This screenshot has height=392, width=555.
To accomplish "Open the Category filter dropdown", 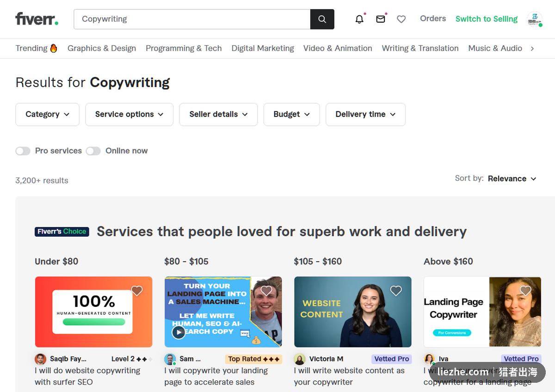I will 47,114.
